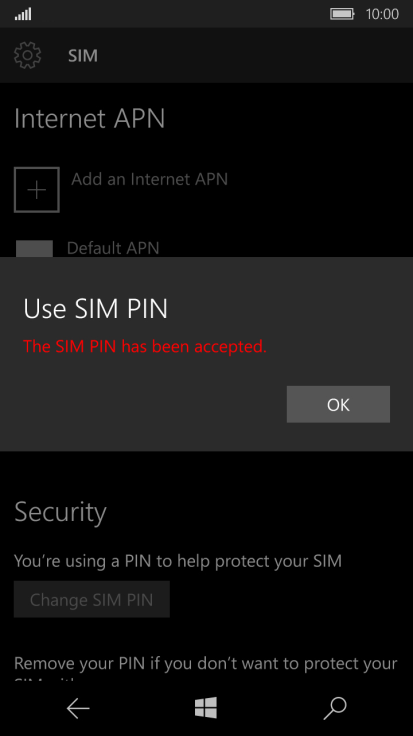This screenshot has height=736, width=413.
Task: Select the Default APN icon
Action: click(x=34, y=248)
